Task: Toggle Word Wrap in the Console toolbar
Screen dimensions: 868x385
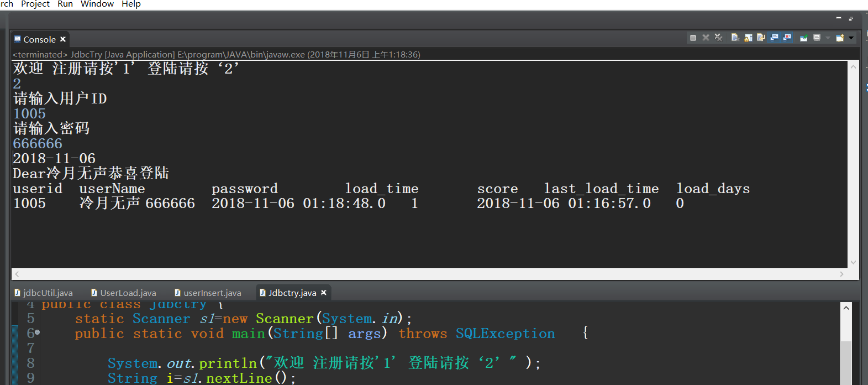Action: [x=761, y=38]
